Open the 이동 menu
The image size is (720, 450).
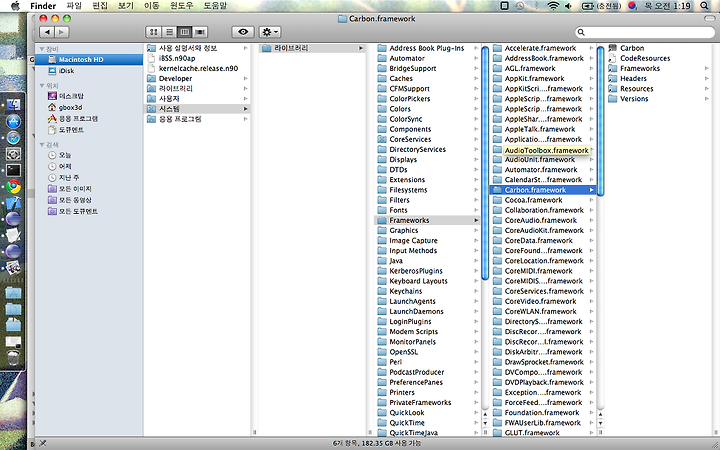click(x=152, y=6)
